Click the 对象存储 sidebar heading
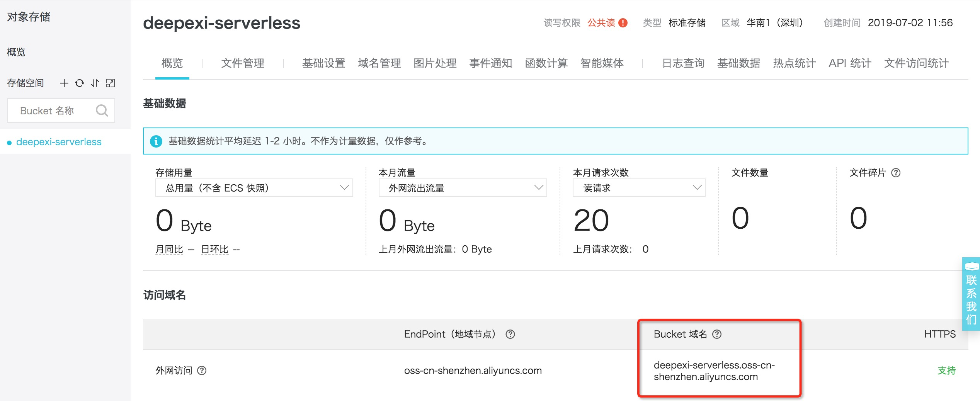The image size is (980, 401). (29, 17)
